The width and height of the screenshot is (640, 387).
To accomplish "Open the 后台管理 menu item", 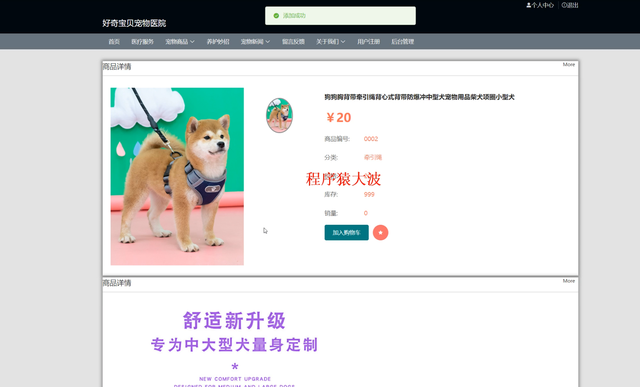I will pyautogui.click(x=403, y=42).
